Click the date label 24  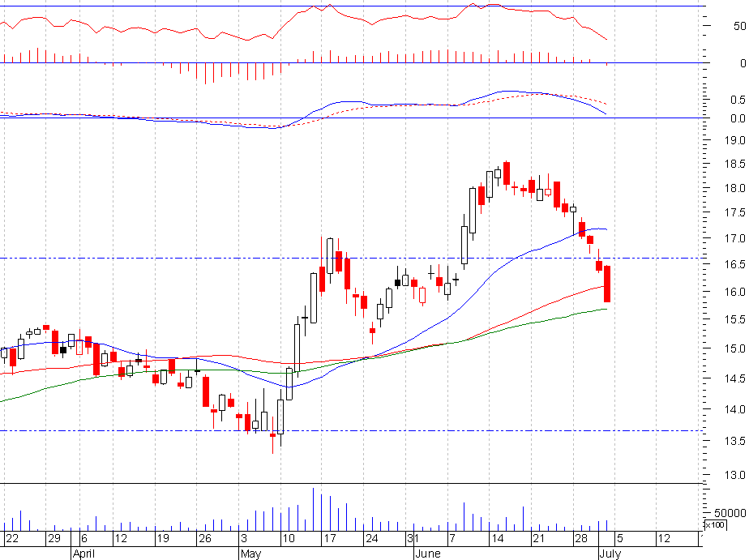pyautogui.click(x=371, y=538)
